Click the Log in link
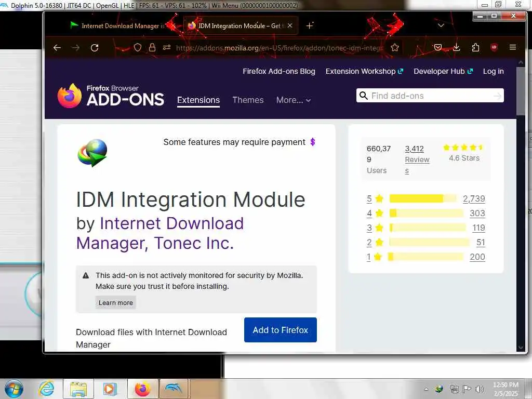The width and height of the screenshot is (532, 399). [x=494, y=71]
